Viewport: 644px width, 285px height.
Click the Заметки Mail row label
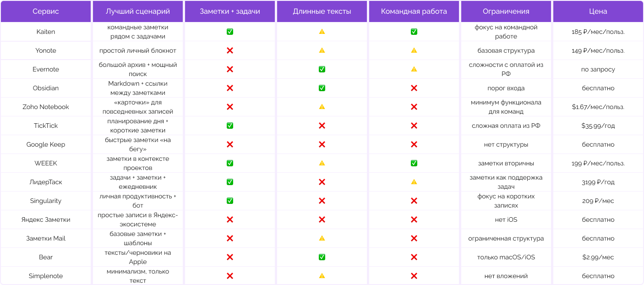point(46,238)
